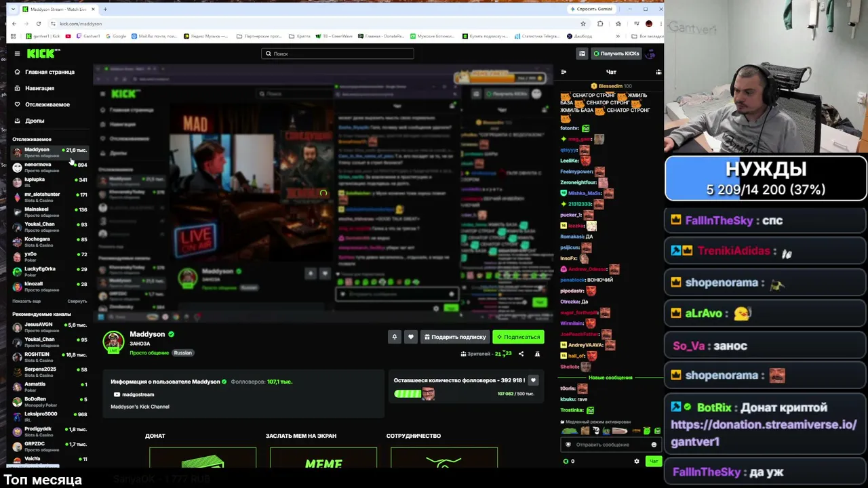Image resolution: width=868 pixels, height=488 pixels.
Task: Open BoDoRen recommended channel
Action: pyautogui.click(x=50, y=402)
